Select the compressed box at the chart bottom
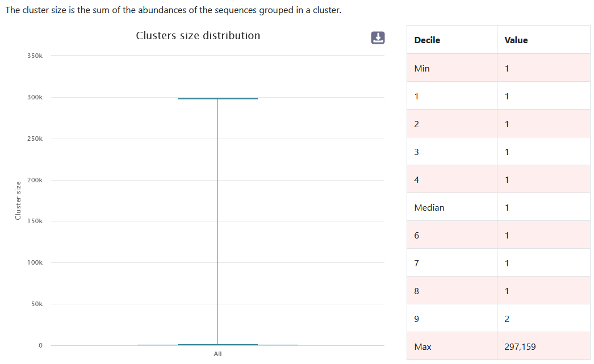This screenshot has width=594, height=364. [218, 344]
